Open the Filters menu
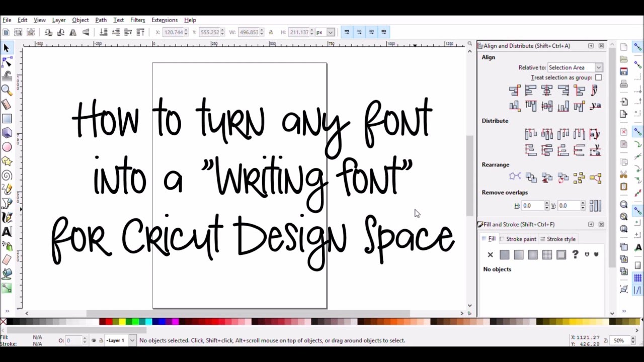Viewport: 644px width, 362px height. (137, 20)
